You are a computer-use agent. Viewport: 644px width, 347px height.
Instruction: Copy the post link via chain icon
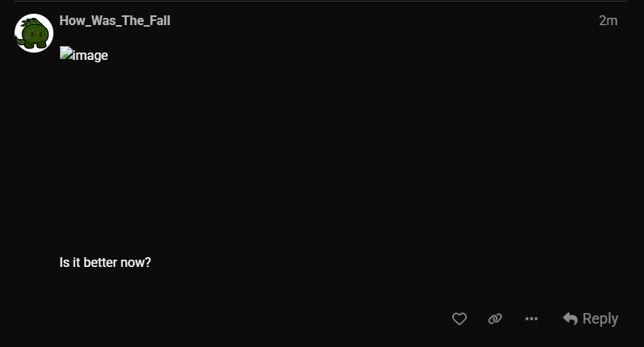click(x=495, y=319)
